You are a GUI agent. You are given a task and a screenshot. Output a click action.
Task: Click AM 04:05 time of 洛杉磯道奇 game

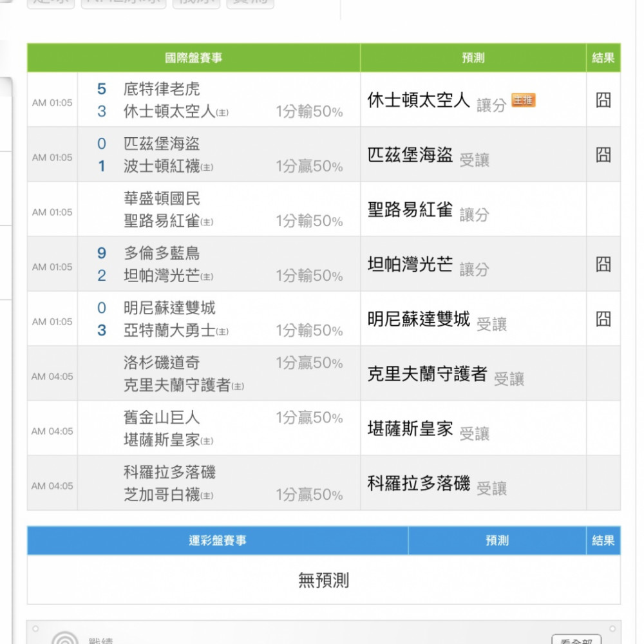pyautogui.click(x=52, y=376)
